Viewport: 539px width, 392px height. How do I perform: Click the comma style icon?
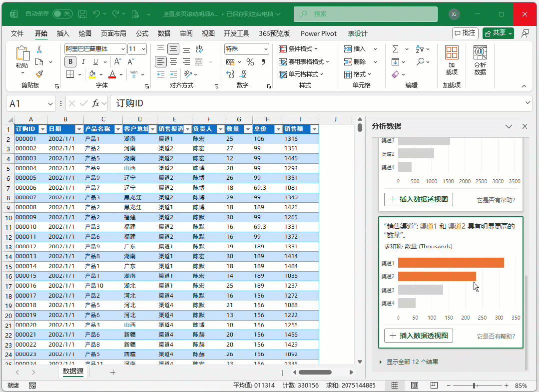tap(263, 62)
